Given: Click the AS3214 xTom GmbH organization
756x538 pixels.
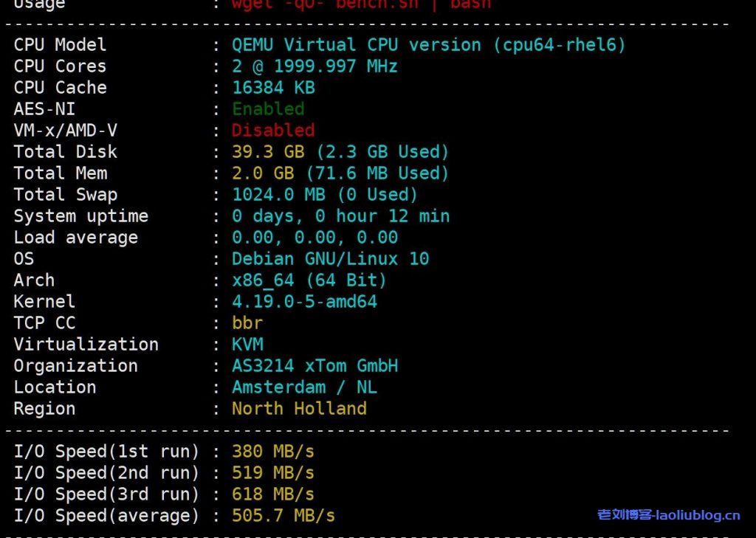Looking at the screenshot, I should 315,366.
